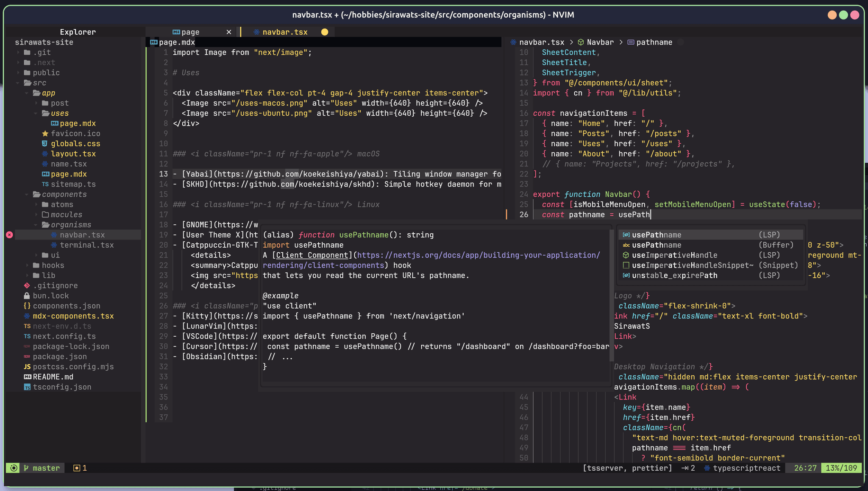Select usePathname (LSP) completion item

click(710, 235)
